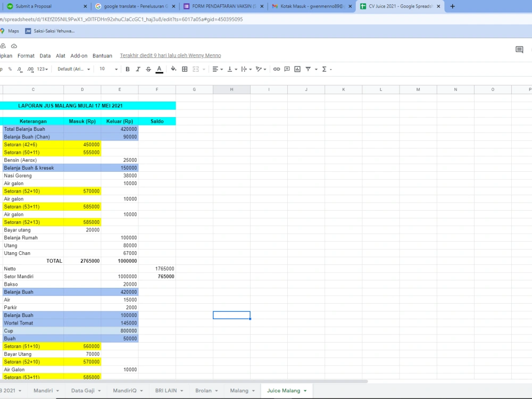Open the fill color tool
This screenshot has width=532, height=399.
173,69
